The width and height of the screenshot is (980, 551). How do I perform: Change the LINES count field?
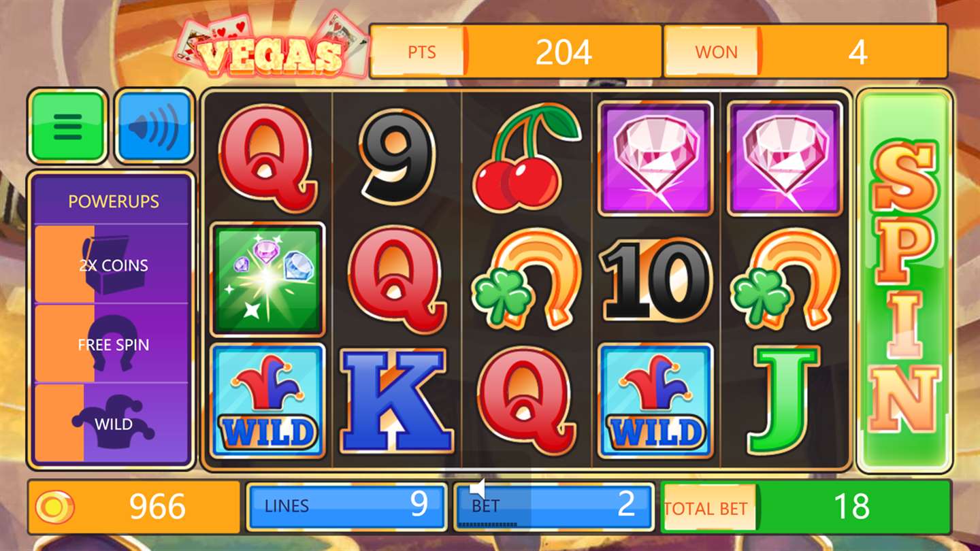coord(347,506)
